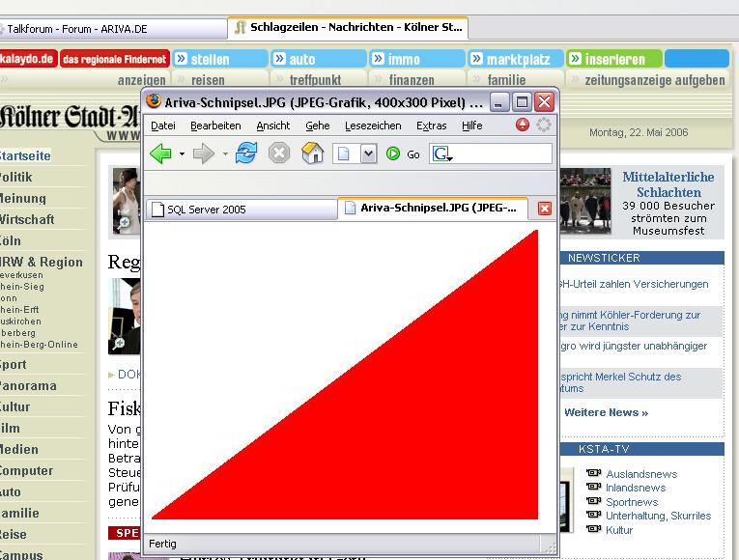Image resolution: width=739 pixels, height=560 pixels.
Task: Click the grey Forward arrow button
Action: point(203,154)
